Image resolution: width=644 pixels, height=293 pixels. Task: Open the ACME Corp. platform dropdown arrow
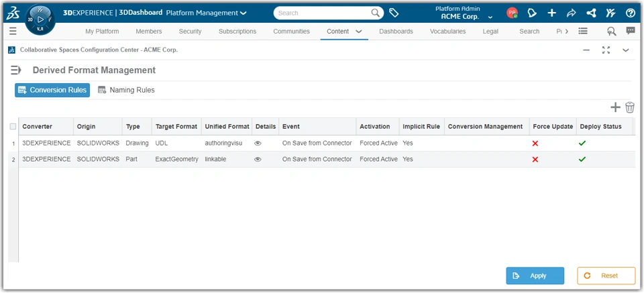490,17
